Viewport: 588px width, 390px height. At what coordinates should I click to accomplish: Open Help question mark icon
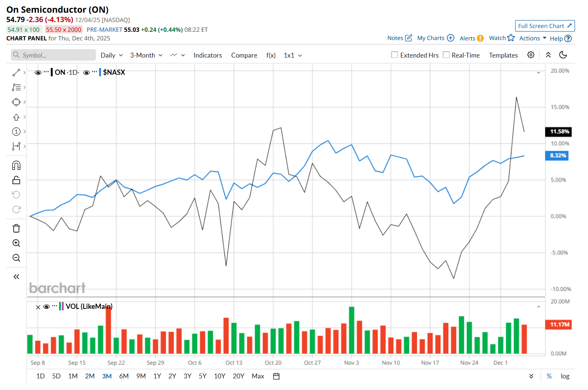568,39
